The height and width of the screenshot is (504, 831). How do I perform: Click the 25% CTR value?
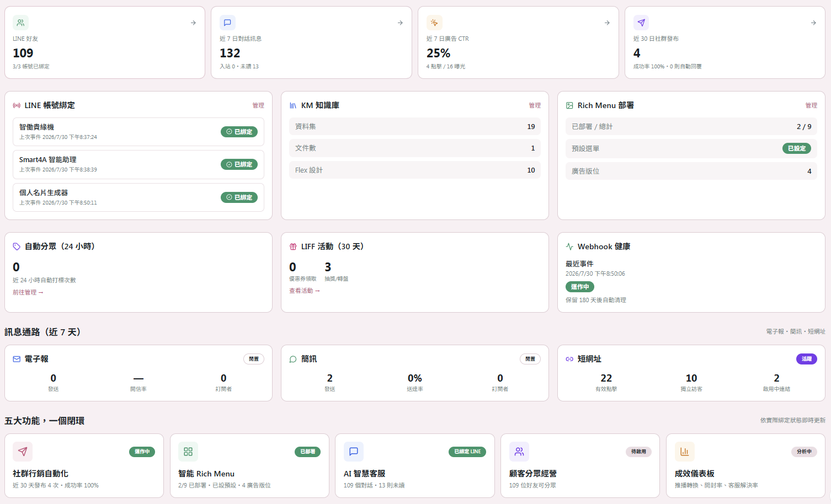tap(439, 53)
